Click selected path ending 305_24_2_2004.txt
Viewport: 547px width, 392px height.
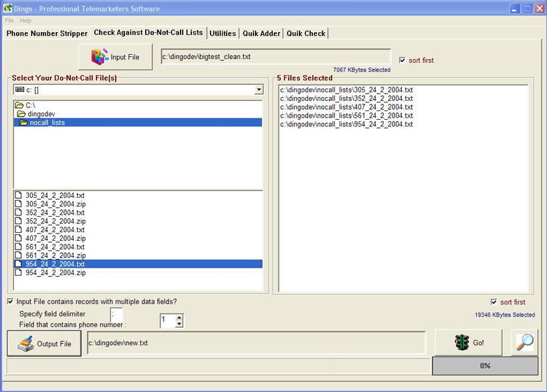(346, 90)
